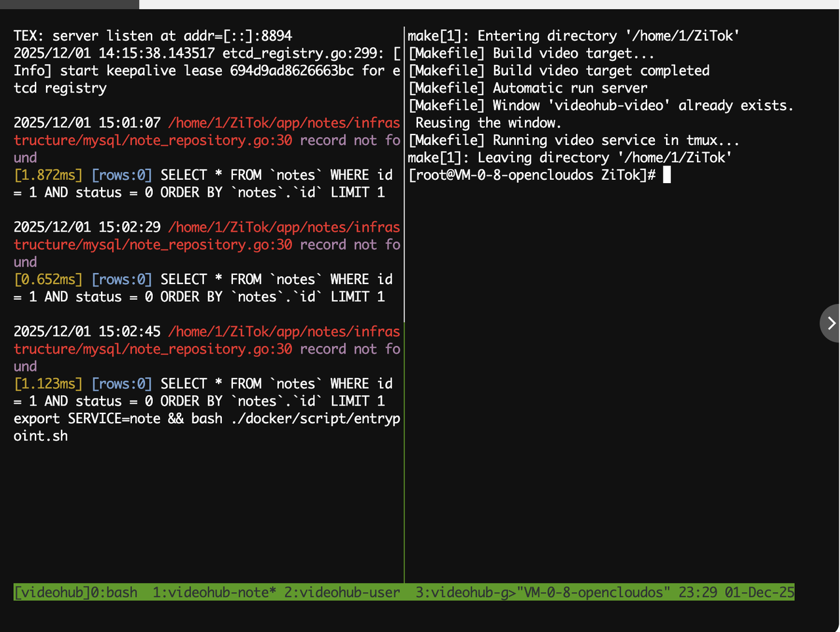Switch to tmux window 2:videohub-user

tap(342, 593)
